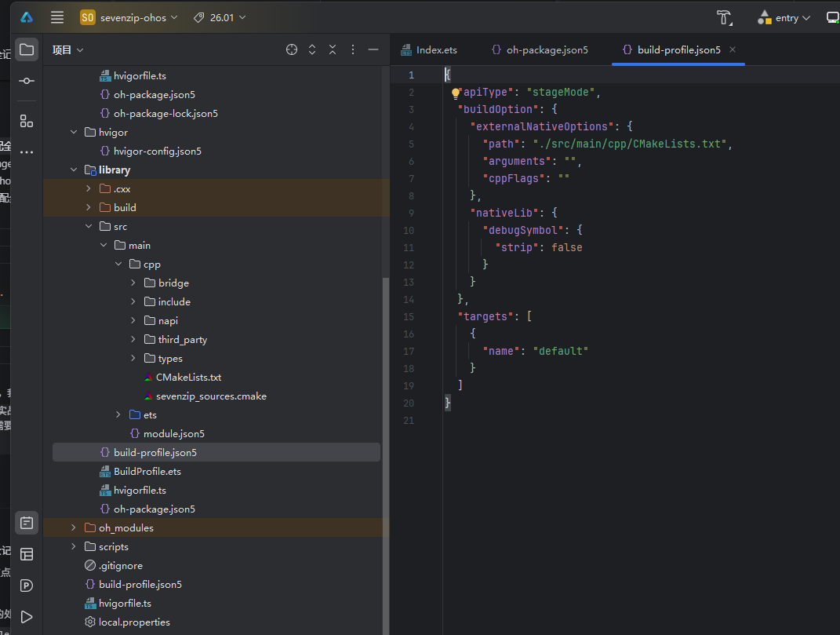Expand the include folder
The image size is (840, 635).
133,301
